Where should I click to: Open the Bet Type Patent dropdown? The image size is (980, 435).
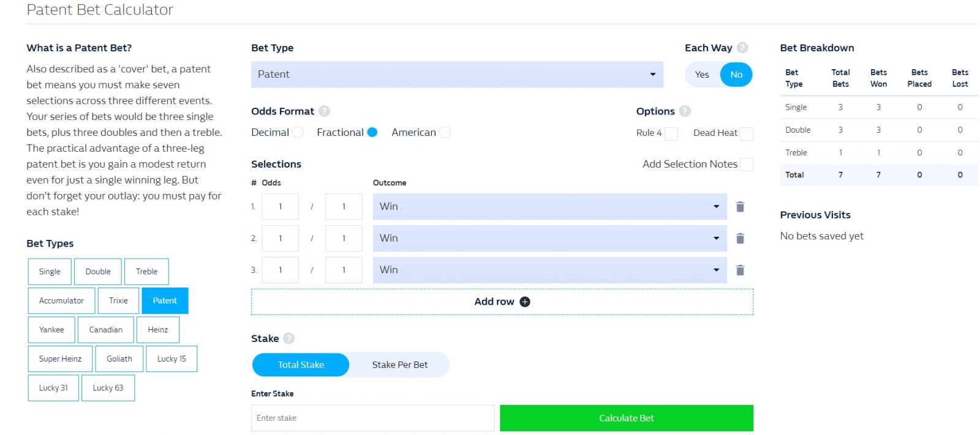[x=457, y=75]
